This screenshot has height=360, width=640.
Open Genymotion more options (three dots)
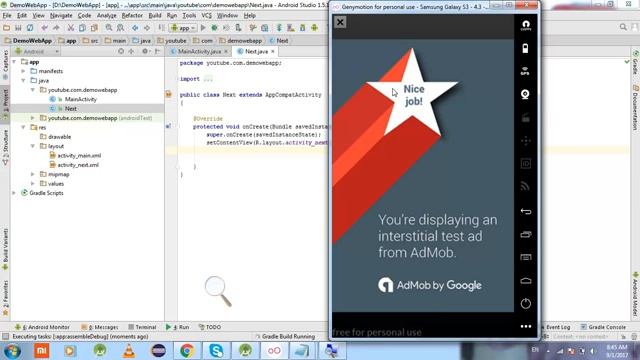[x=526, y=326]
